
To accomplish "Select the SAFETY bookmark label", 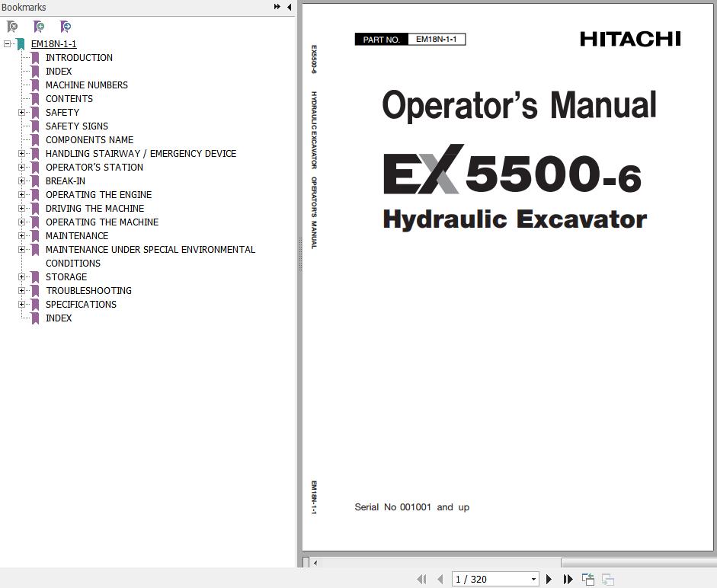I will pyautogui.click(x=62, y=113).
